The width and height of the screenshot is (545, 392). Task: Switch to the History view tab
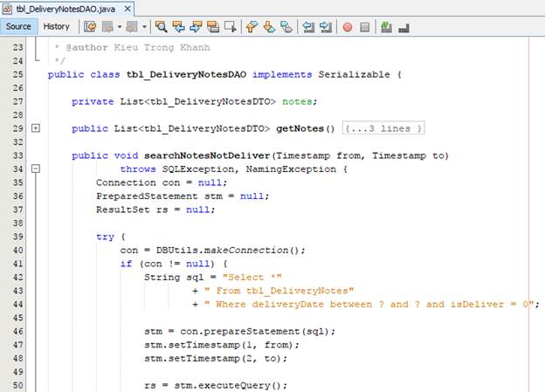pyautogui.click(x=56, y=27)
